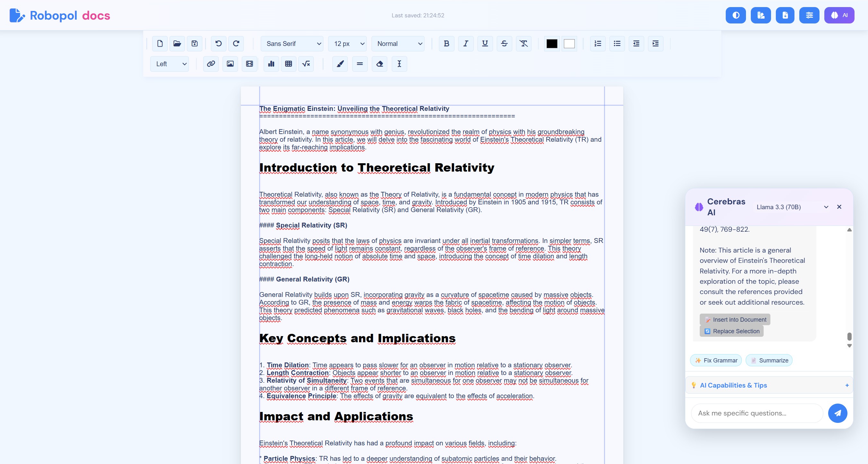868x464 pixels.
Task: Save the current document
Action: (x=194, y=43)
